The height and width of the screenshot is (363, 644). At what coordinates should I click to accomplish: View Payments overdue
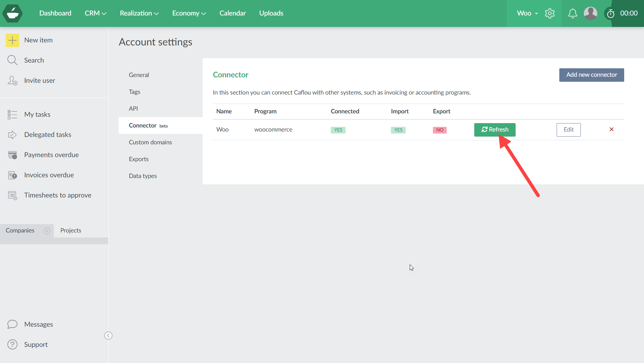pyautogui.click(x=51, y=155)
